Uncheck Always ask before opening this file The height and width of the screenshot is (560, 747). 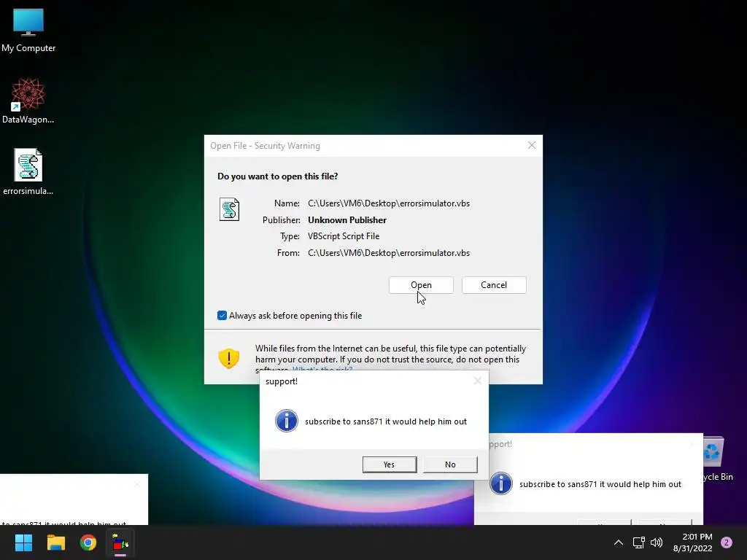pyautogui.click(x=222, y=315)
